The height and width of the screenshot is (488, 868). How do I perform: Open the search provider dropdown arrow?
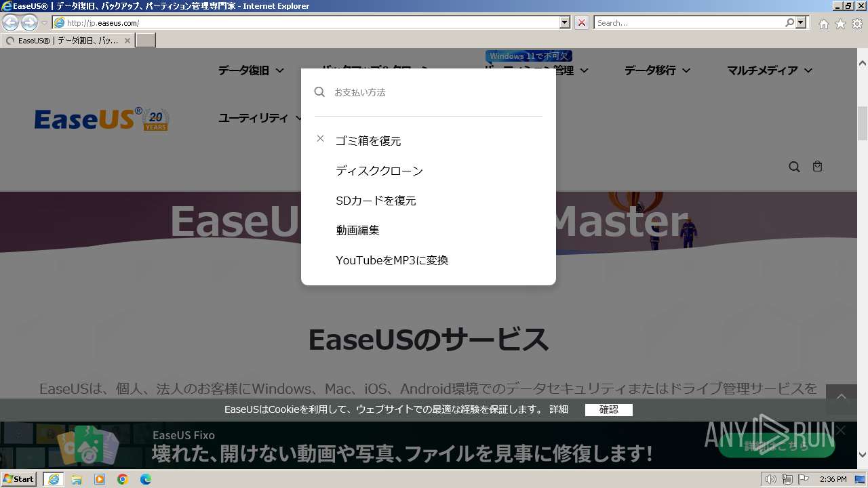[801, 22]
